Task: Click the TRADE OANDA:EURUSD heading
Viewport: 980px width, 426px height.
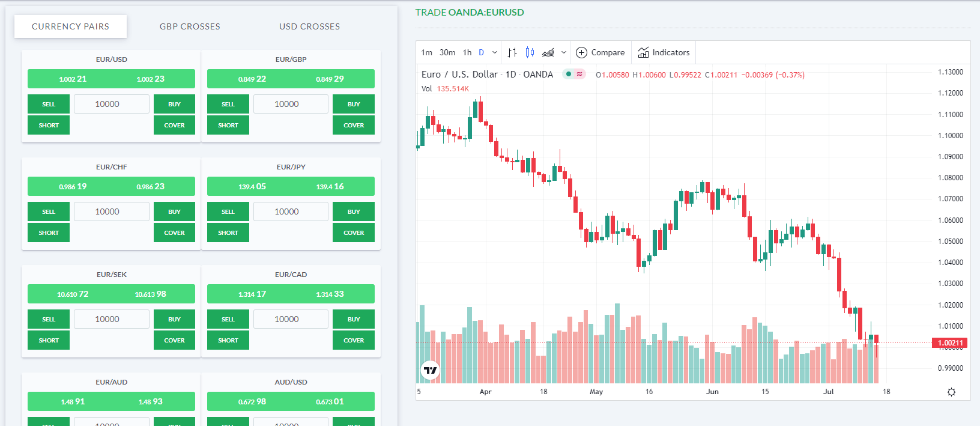Action: pos(470,12)
